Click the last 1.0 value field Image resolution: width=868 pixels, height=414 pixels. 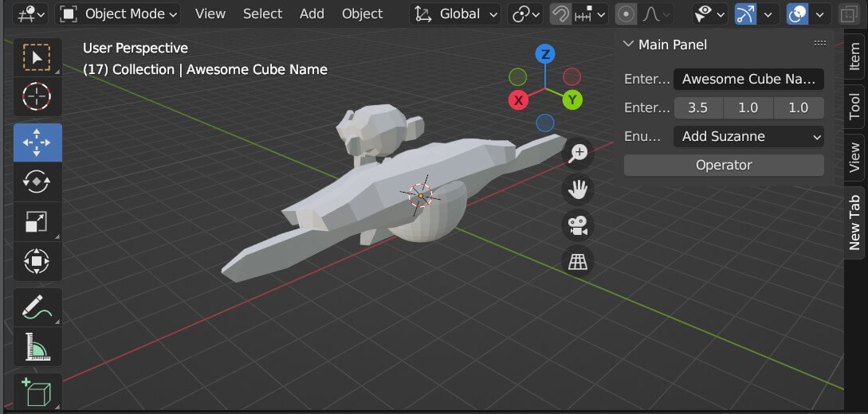click(x=799, y=107)
